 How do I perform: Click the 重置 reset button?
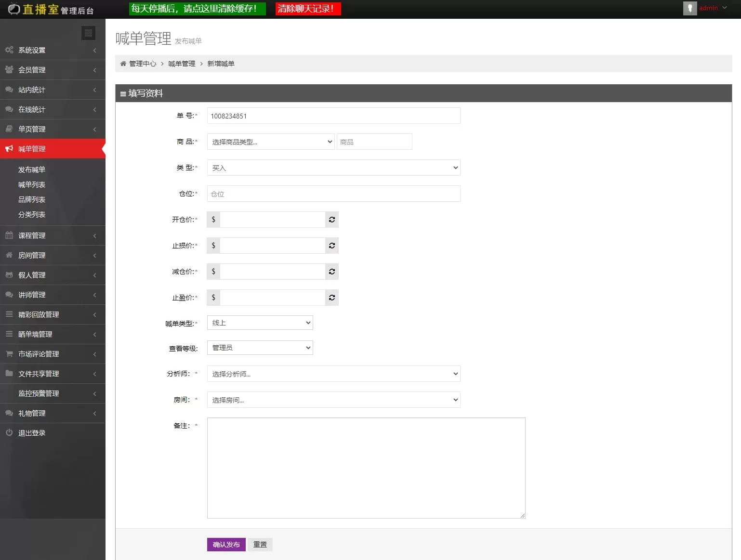coord(260,544)
